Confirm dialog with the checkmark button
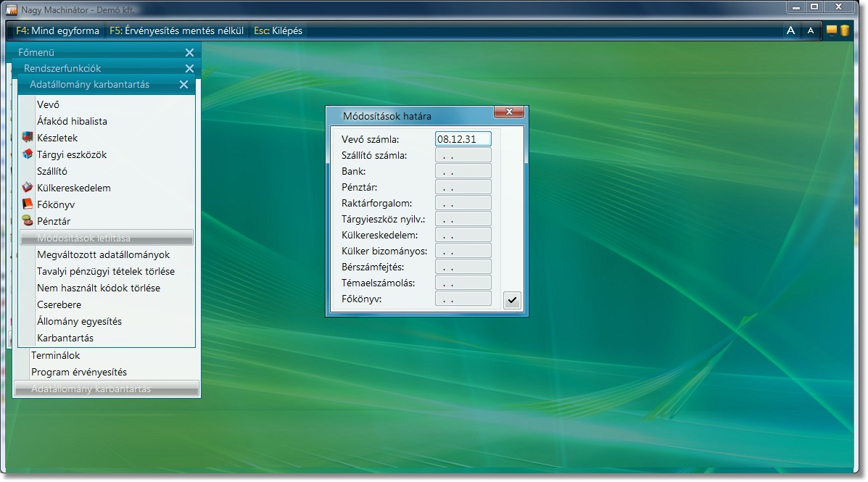The width and height of the screenshot is (868, 482). 512,300
